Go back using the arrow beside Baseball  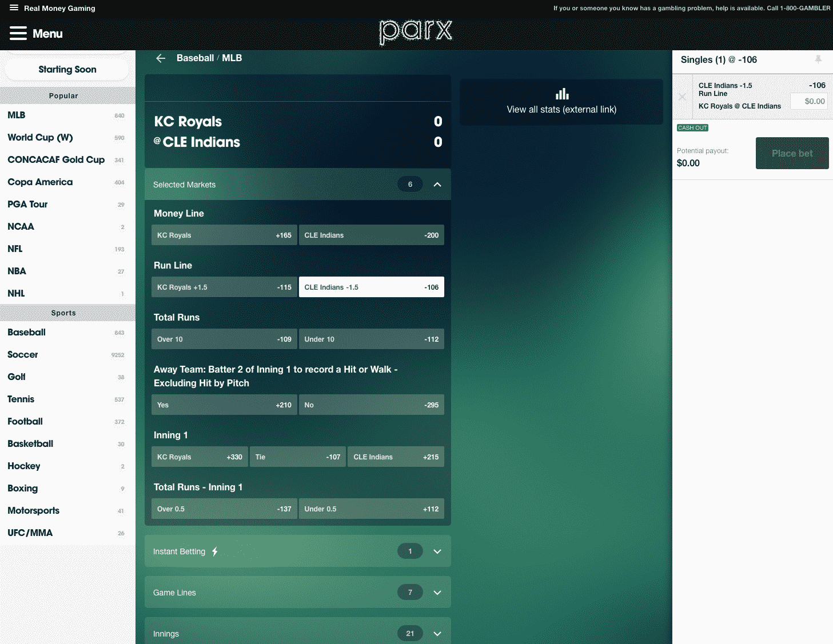coord(161,58)
